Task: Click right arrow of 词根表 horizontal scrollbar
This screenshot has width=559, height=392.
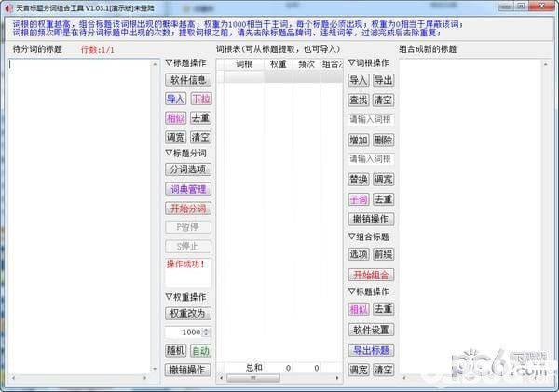Action: point(337,378)
